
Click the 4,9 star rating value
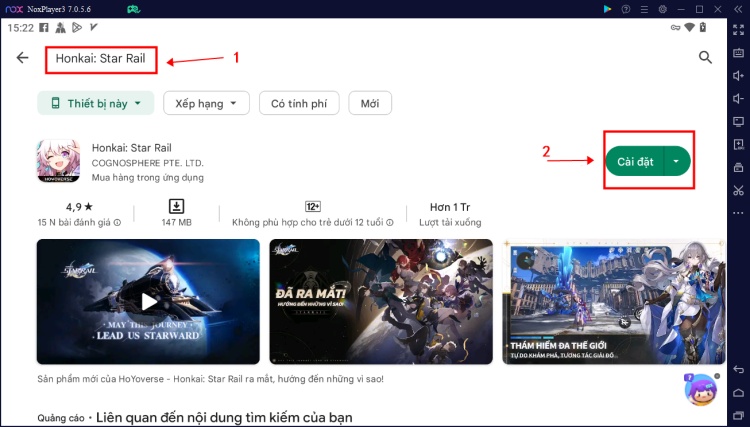point(79,207)
